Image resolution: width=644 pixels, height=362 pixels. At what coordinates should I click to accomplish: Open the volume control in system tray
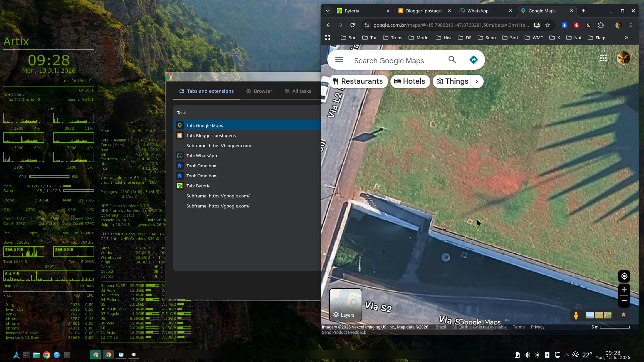pyautogui.click(x=527, y=355)
